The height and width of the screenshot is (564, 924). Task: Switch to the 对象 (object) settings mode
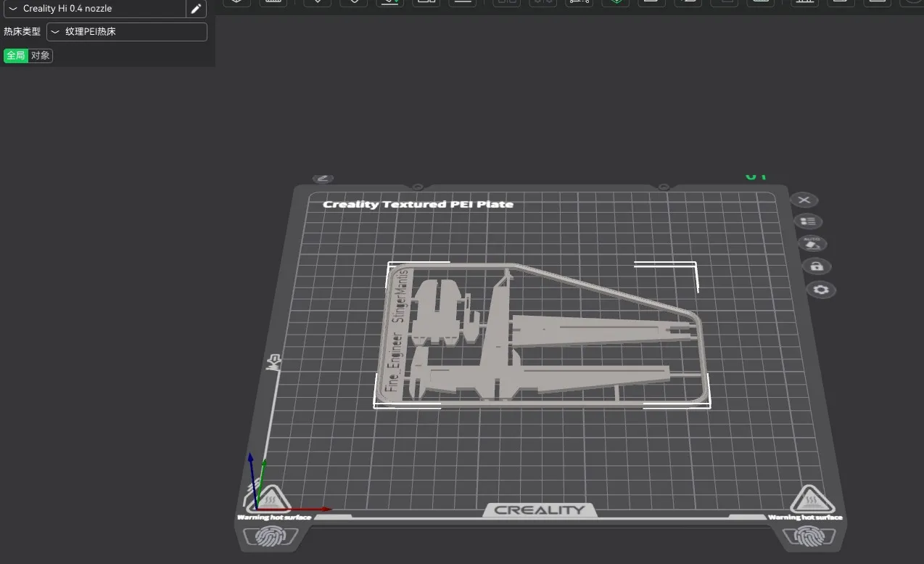click(41, 56)
